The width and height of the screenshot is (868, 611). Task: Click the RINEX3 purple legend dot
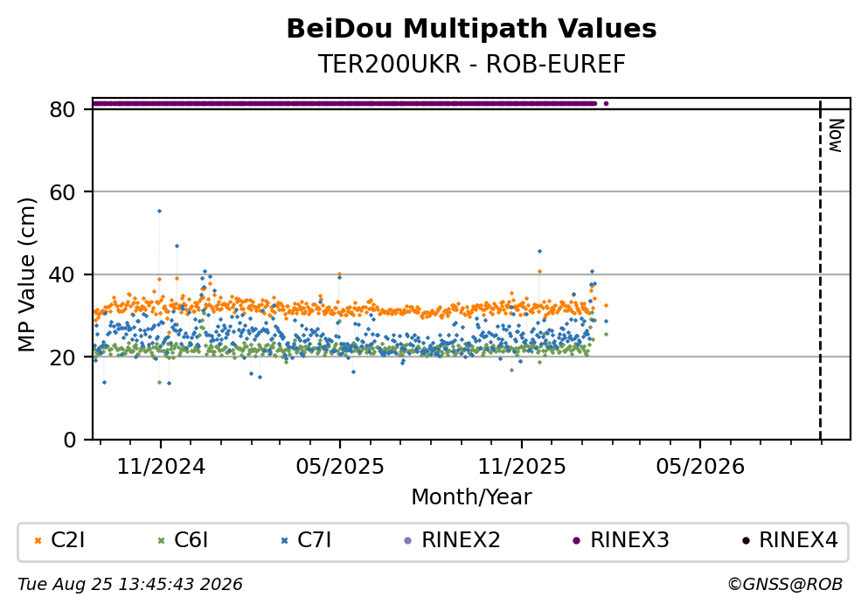577,541
